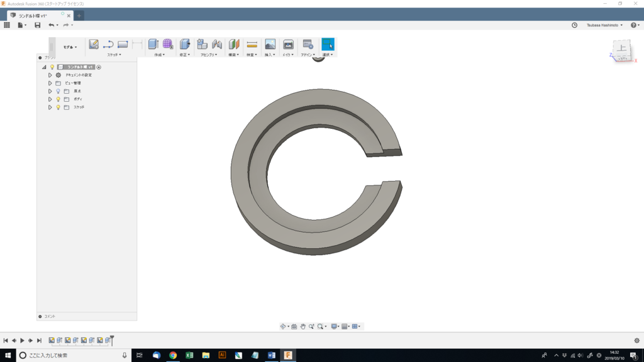Select the Line sketch tool
Screen dimensions: 644x362
pyautogui.click(x=108, y=45)
